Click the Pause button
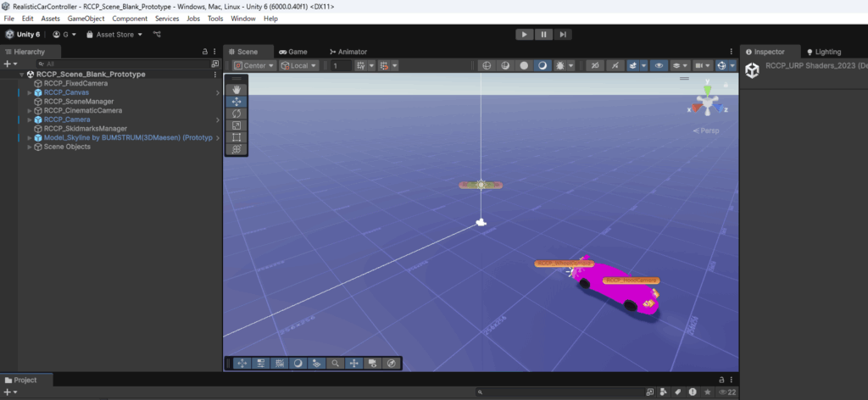868x400 pixels. click(x=543, y=34)
